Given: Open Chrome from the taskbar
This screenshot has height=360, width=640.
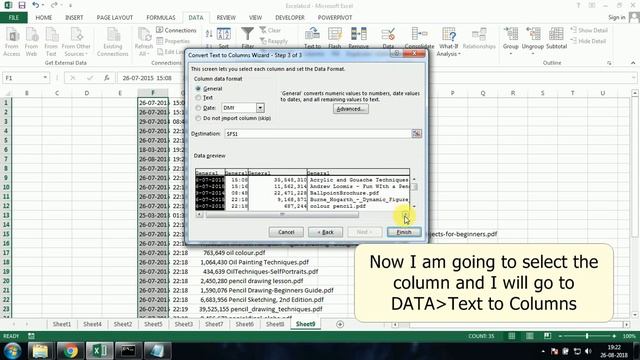Looking at the screenshot, I should tap(70, 351).
